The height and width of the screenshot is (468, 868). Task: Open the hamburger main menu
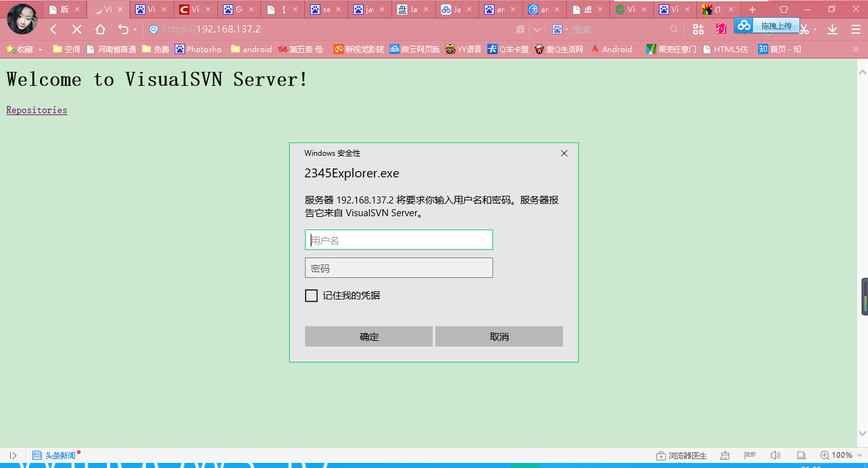pos(856,29)
